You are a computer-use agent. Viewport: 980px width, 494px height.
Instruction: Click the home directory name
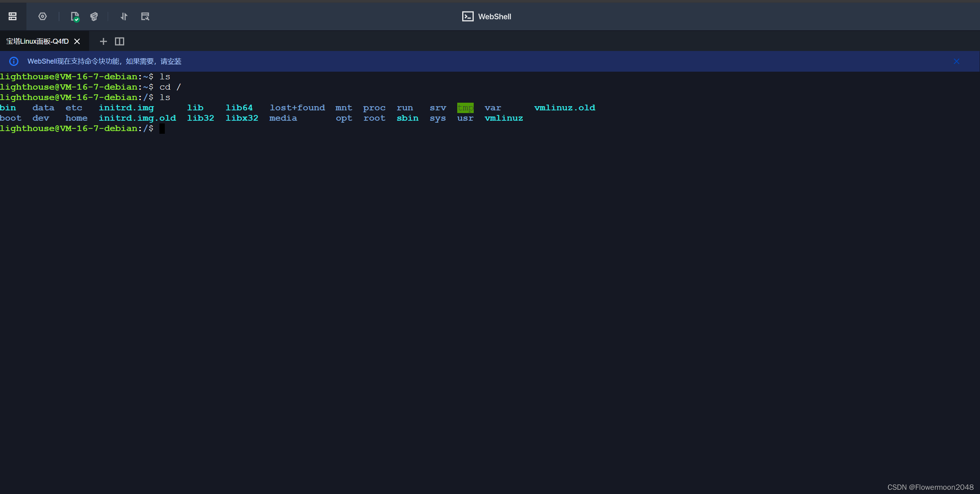click(77, 118)
